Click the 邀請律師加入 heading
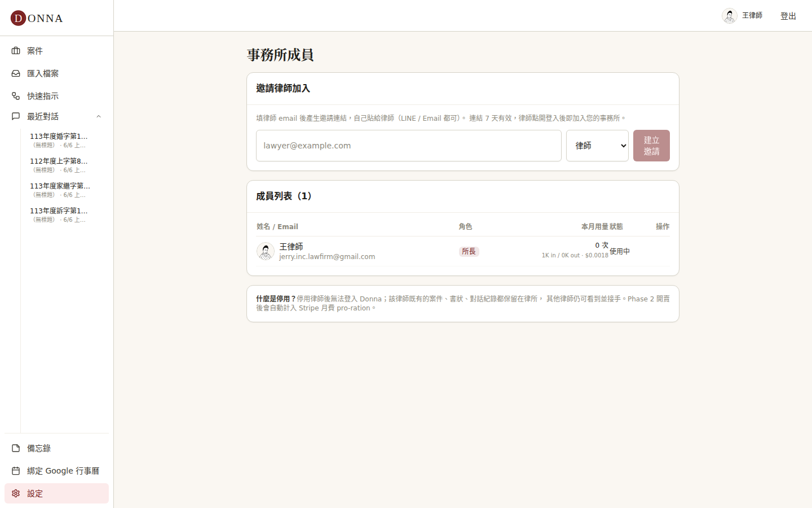812x508 pixels. (x=283, y=88)
